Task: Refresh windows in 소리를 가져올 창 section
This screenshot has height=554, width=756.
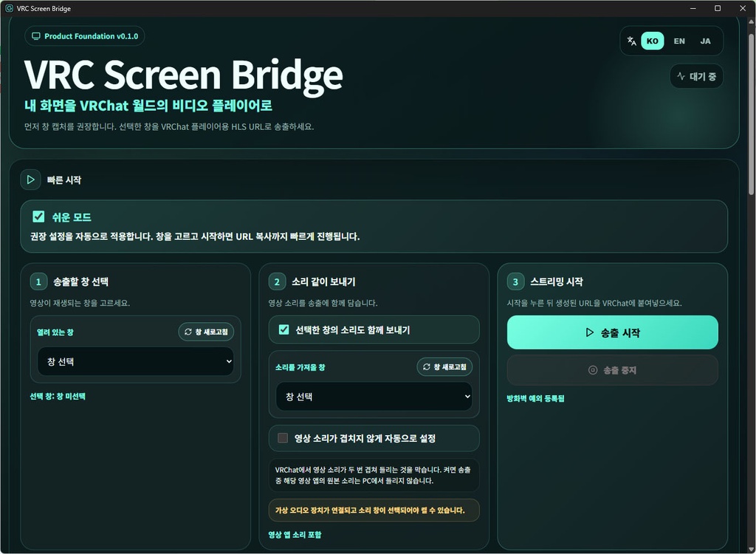Action: pos(444,367)
